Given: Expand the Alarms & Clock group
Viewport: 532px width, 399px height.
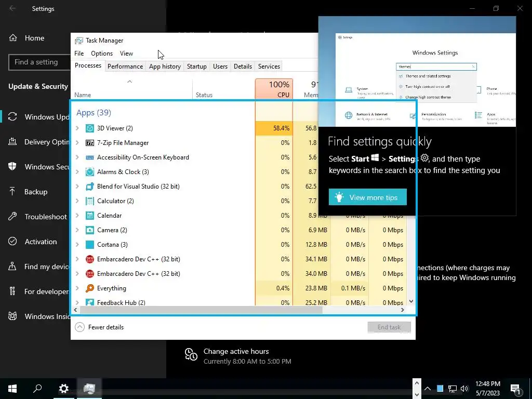Looking at the screenshot, I should coord(77,172).
